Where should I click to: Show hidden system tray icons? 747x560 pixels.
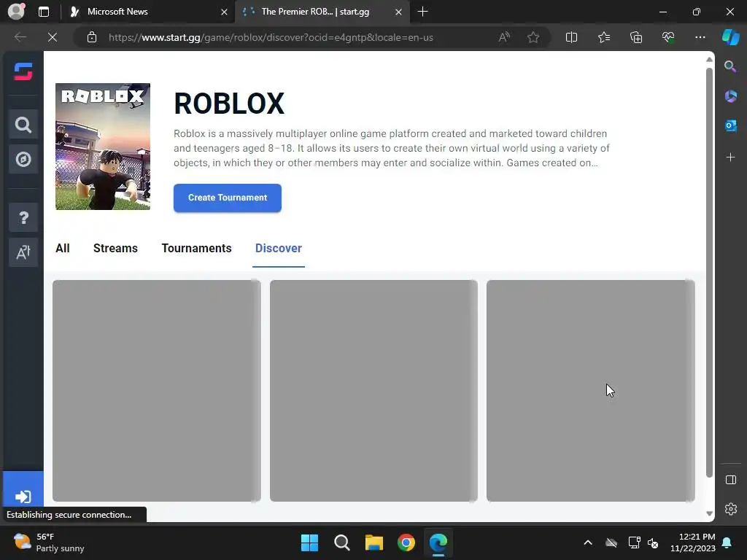588,542
